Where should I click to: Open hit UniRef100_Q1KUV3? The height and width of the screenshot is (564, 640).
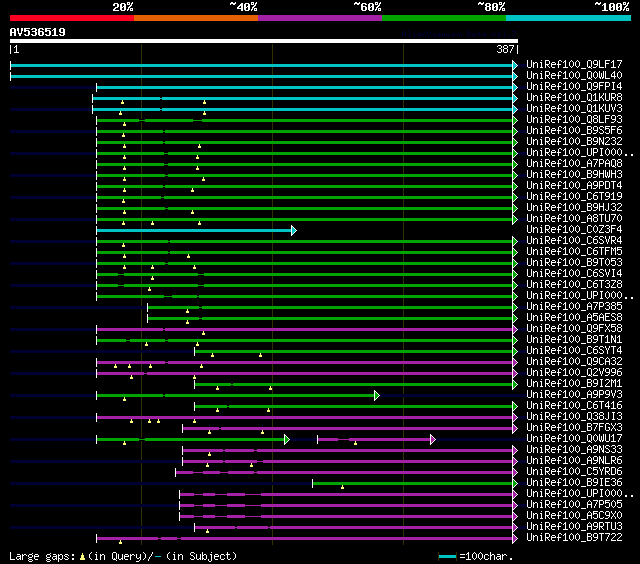point(574,109)
